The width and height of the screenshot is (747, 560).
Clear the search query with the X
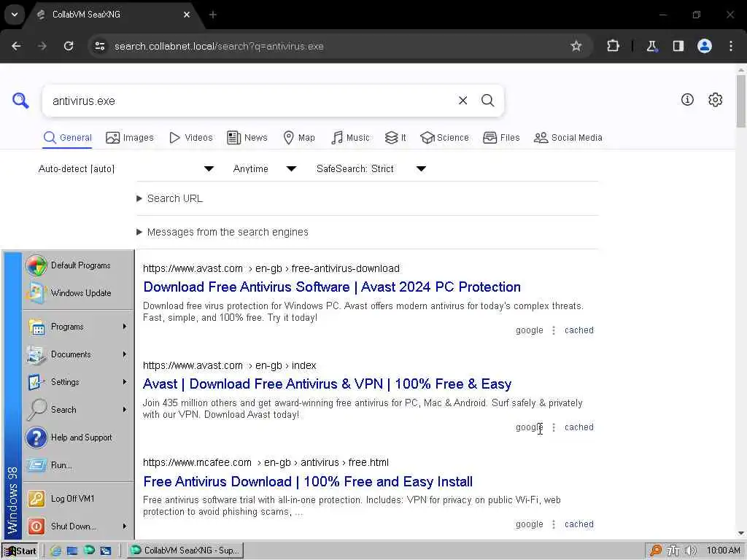[462, 101]
